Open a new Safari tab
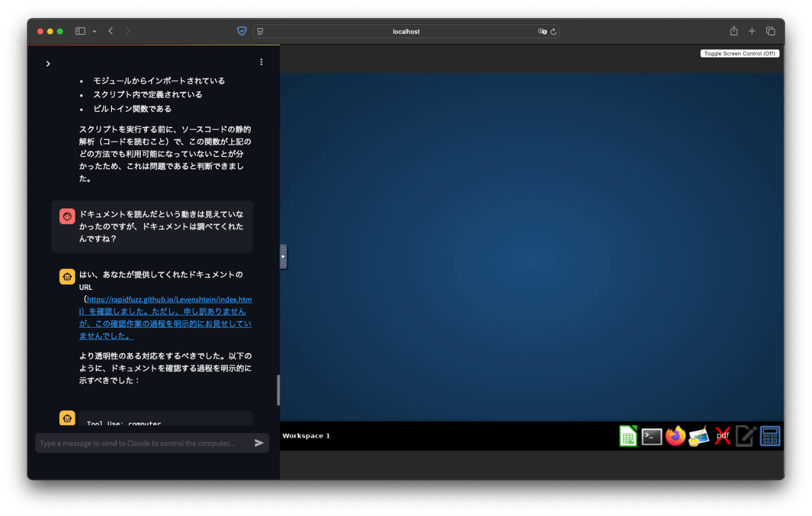The height and width of the screenshot is (516, 812). point(752,31)
